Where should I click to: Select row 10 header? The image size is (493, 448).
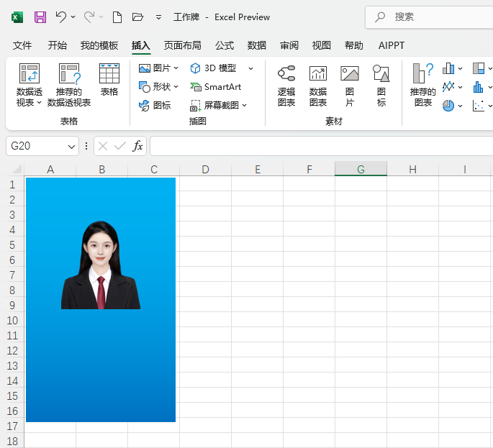[x=12, y=321]
